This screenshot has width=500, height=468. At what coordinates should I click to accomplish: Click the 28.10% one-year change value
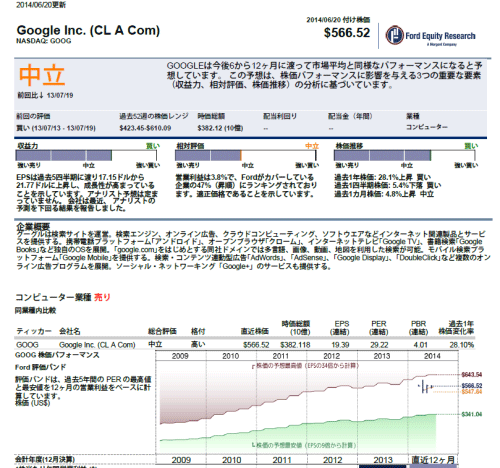[462, 345]
